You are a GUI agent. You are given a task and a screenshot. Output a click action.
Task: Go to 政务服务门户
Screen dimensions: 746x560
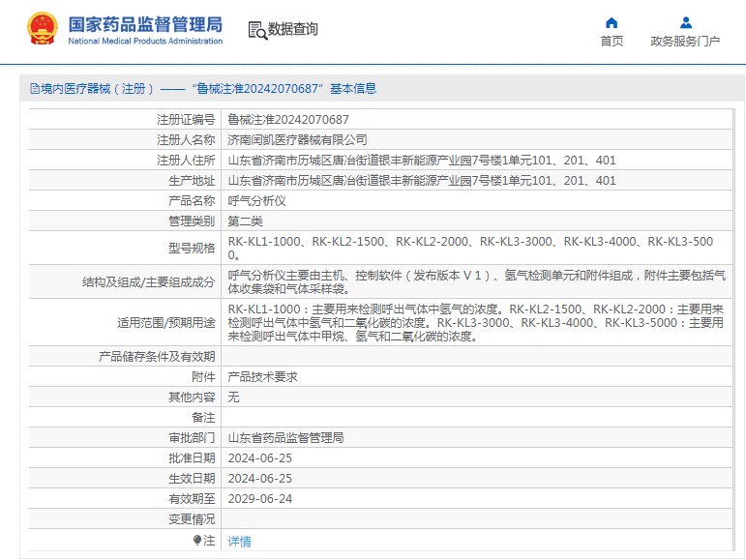(685, 41)
